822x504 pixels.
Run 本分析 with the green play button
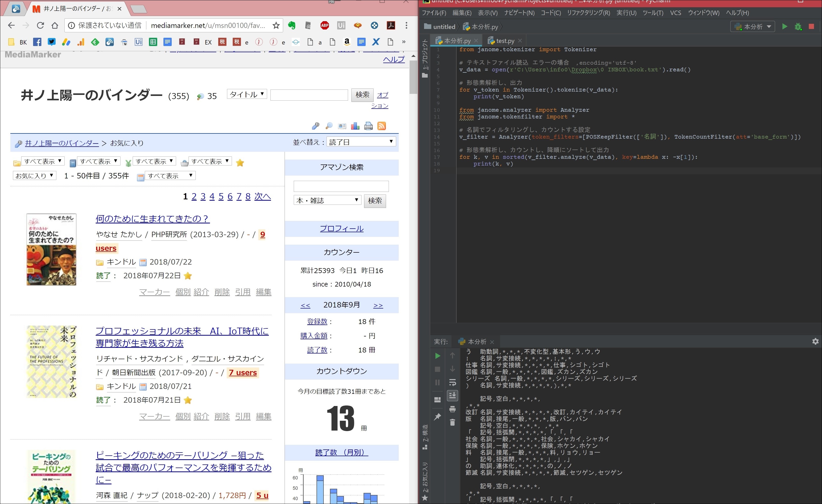(x=785, y=26)
